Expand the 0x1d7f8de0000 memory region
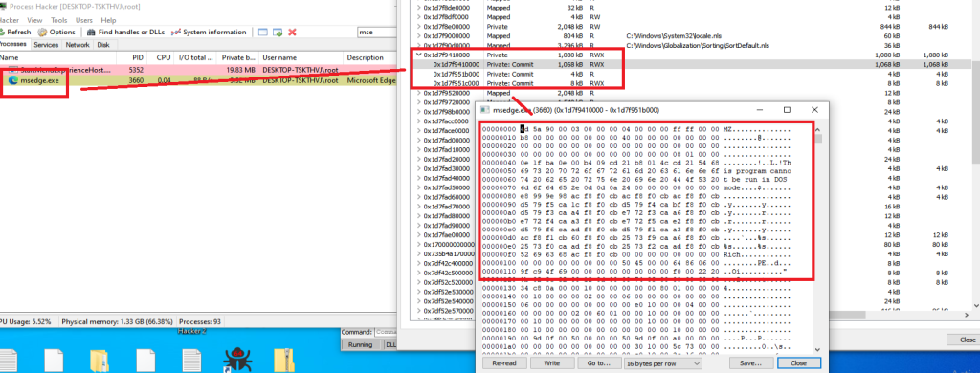 418,8
